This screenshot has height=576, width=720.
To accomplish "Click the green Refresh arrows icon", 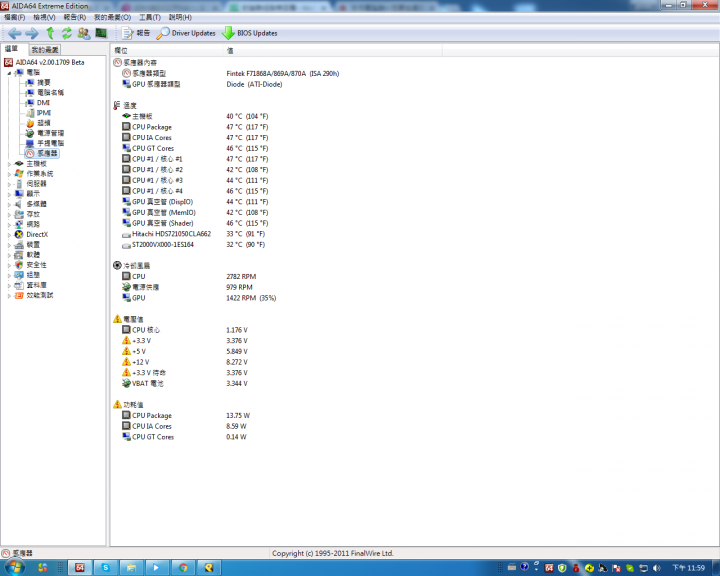I will point(67,33).
